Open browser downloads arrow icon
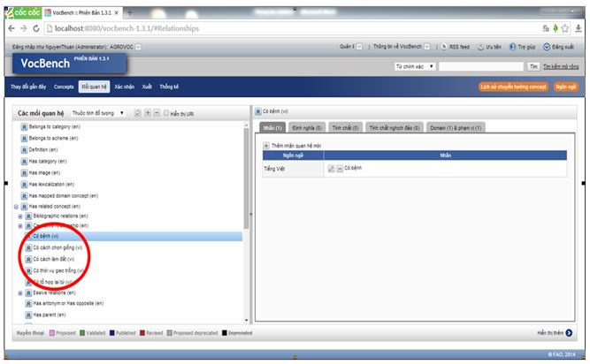The width and height of the screenshot is (590, 364). point(579,28)
